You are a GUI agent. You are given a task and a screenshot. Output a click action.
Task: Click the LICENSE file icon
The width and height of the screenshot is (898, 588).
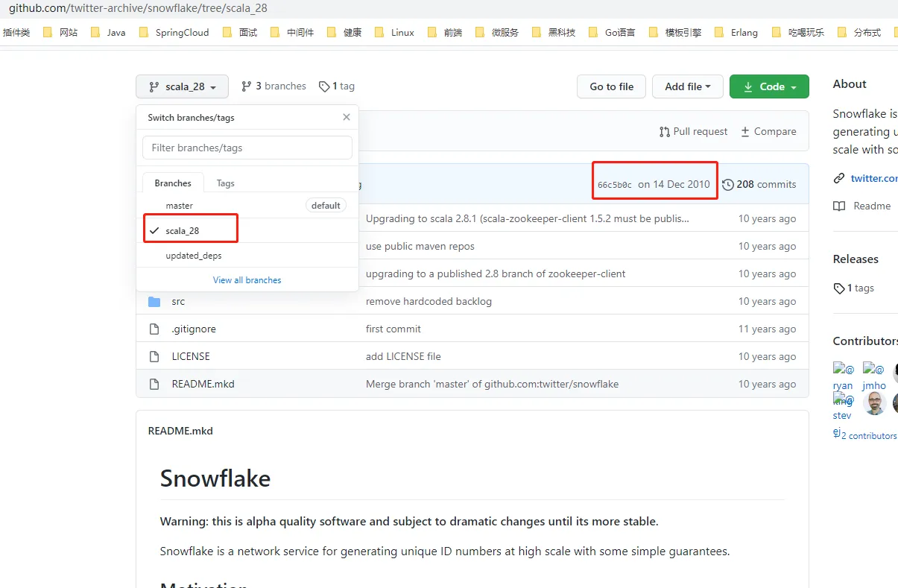tap(154, 356)
